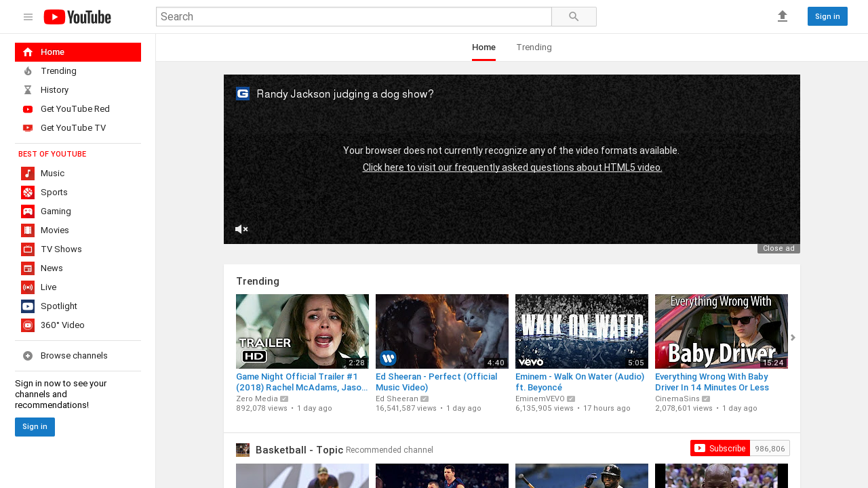Screen dimensions: 868x488
Task: Click the History hourglass icon
Action: [28, 90]
